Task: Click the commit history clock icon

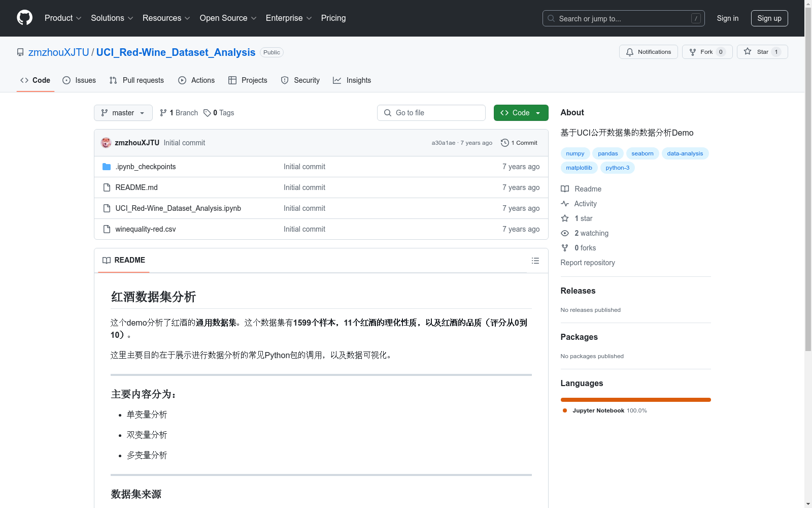Action: tap(504, 143)
